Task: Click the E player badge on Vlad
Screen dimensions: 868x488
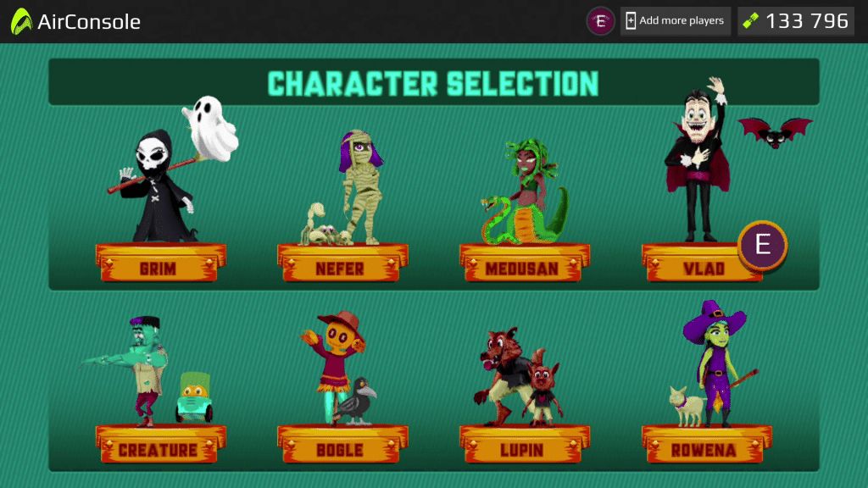Action: 762,245
